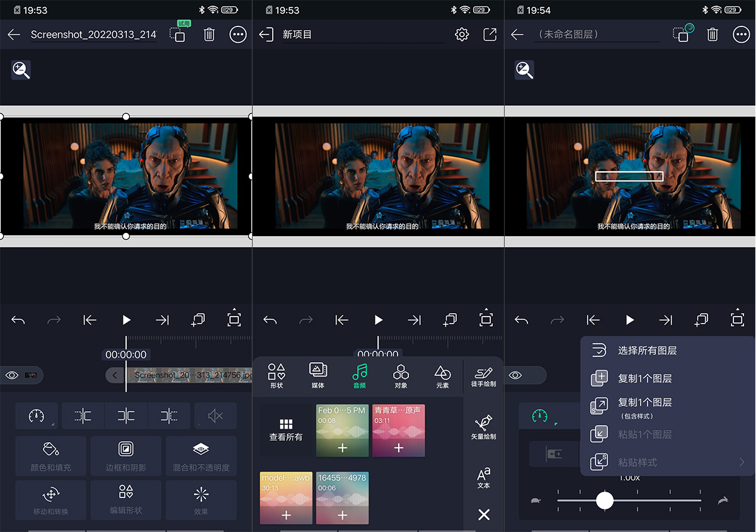The width and height of the screenshot is (756, 532).
Task: Tap the zoom magnifier in the left screen
Action: 21,70
